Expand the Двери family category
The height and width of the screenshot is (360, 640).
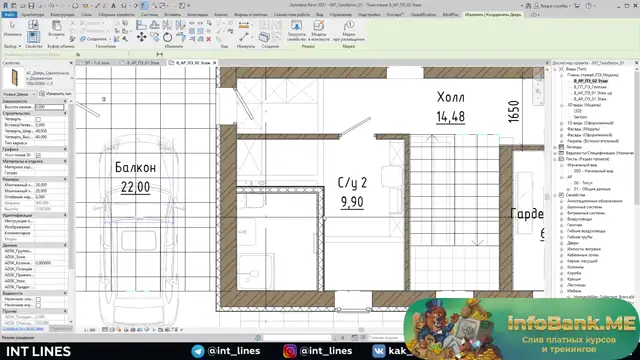562,243
